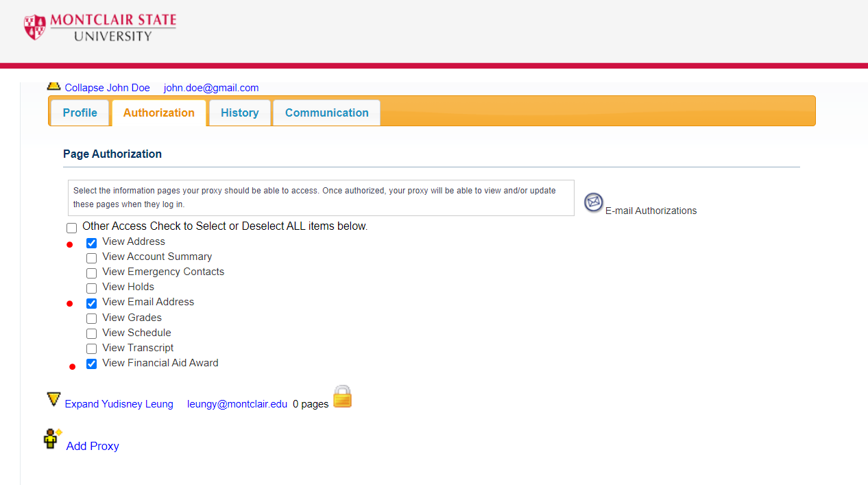Enable View Transcript access
Viewport: 868px width, 485px height.
coord(91,348)
